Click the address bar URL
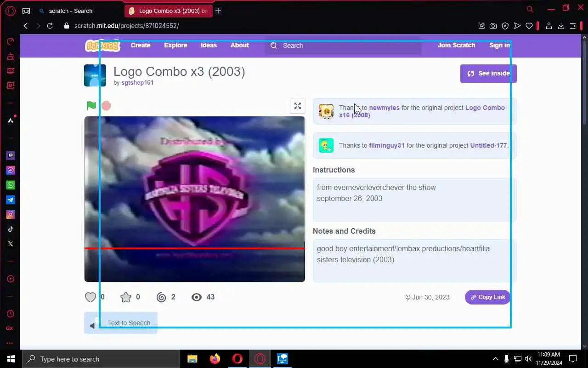Screen dimensions: 588x368 [x=127, y=26]
